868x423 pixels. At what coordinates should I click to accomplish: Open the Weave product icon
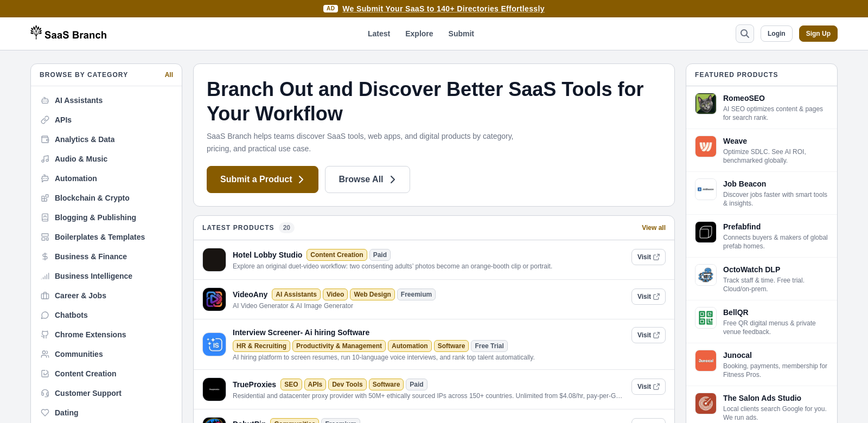pyautogui.click(x=706, y=146)
